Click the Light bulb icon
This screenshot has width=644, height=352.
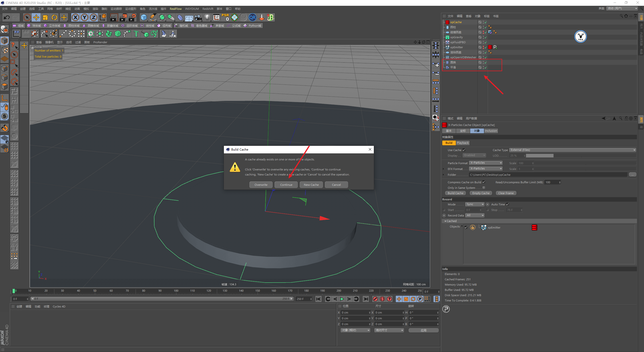tap(207, 17)
